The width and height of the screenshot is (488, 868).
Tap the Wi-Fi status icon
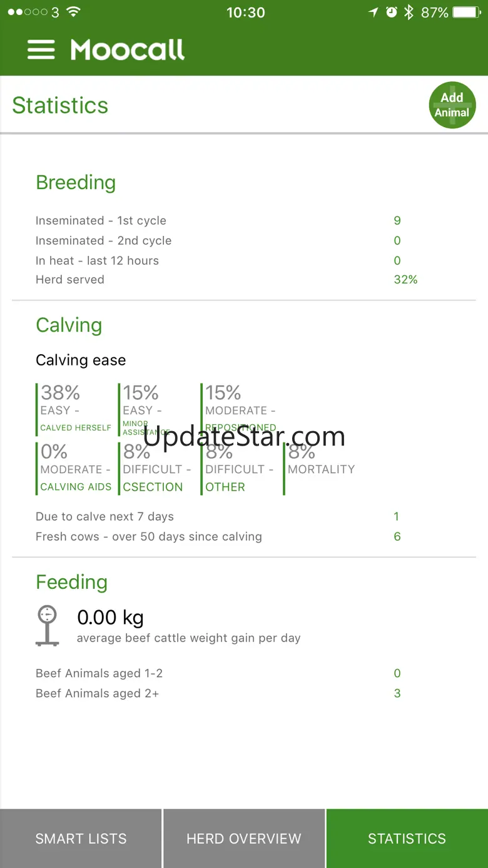73,13
